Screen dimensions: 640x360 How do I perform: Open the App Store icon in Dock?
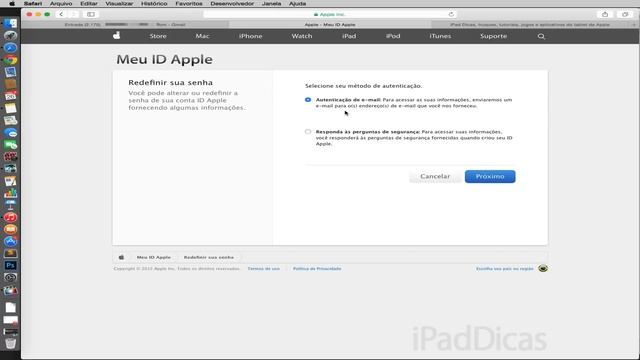pos(11,241)
